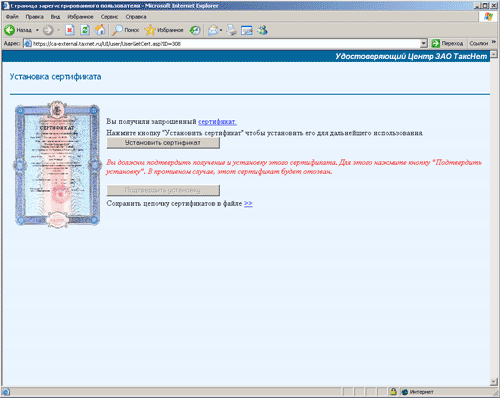Image resolution: width=500 pixels, height=398 pixels.
Task: Click the page icon in address bar
Action: pyautogui.click(x=28, y=44)
